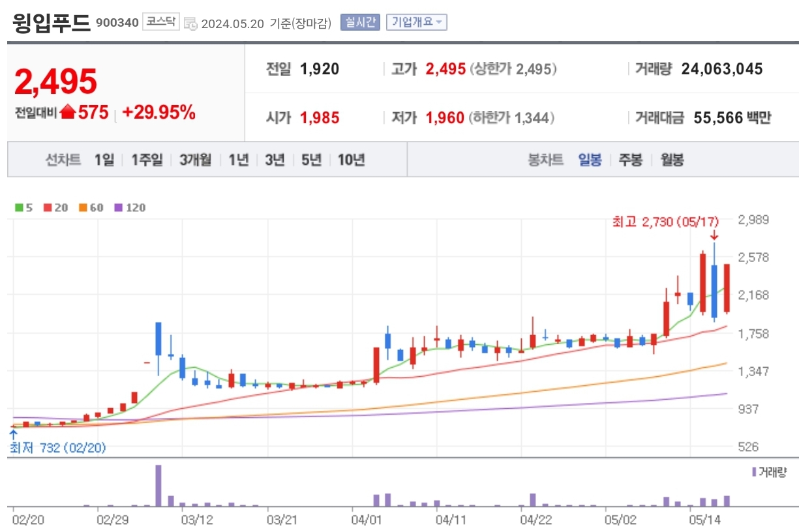The height and width of the screenshot is (532, 799).
Task: Click the 2024.05.20 기준(장마감) date text
Action: pos(266,23)
